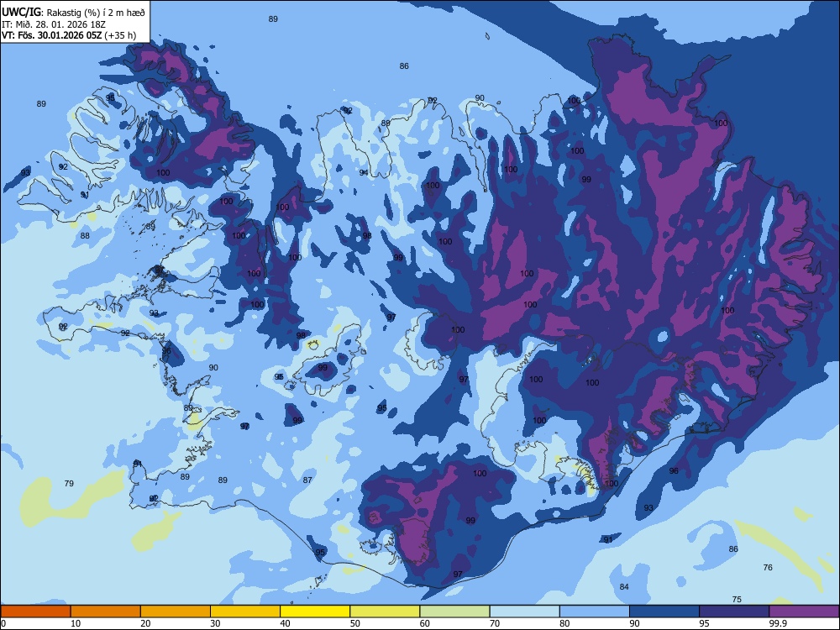The height and width of the screenshot is (630, 840).
Task: Select the 'IT: Mið. 28. 01. 2026 18Z' line
Action: (54, 24)
